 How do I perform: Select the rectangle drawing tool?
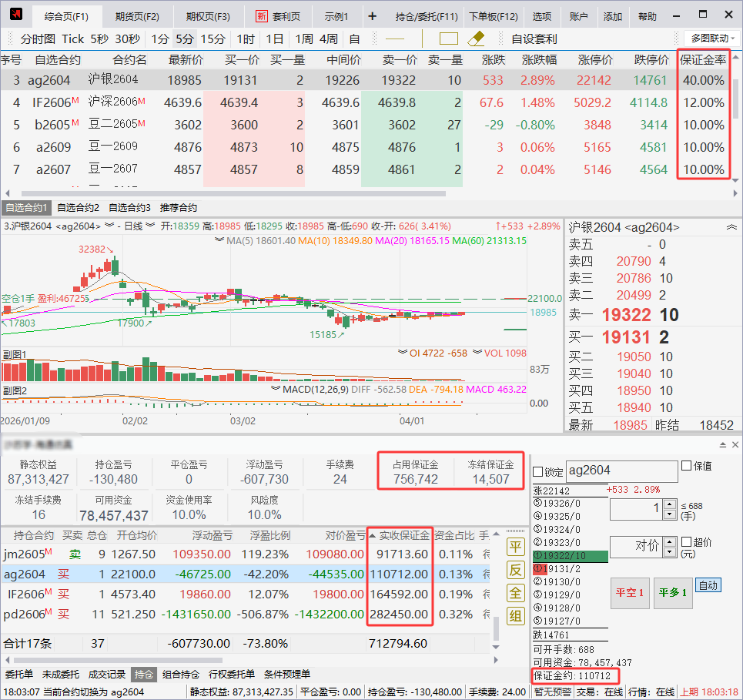point(449,39)
